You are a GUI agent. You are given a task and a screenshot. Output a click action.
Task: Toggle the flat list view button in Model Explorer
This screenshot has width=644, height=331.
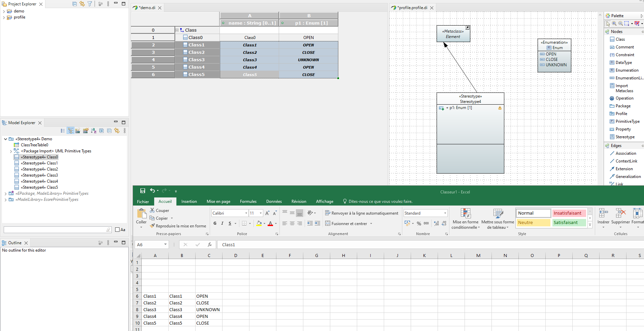[63, 131]
